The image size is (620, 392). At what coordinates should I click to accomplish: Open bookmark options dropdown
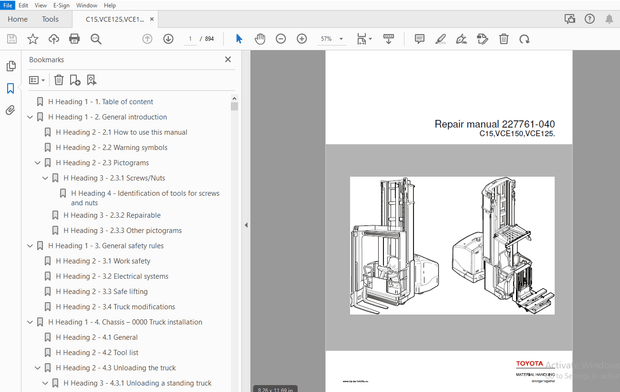tap(37, 80)
